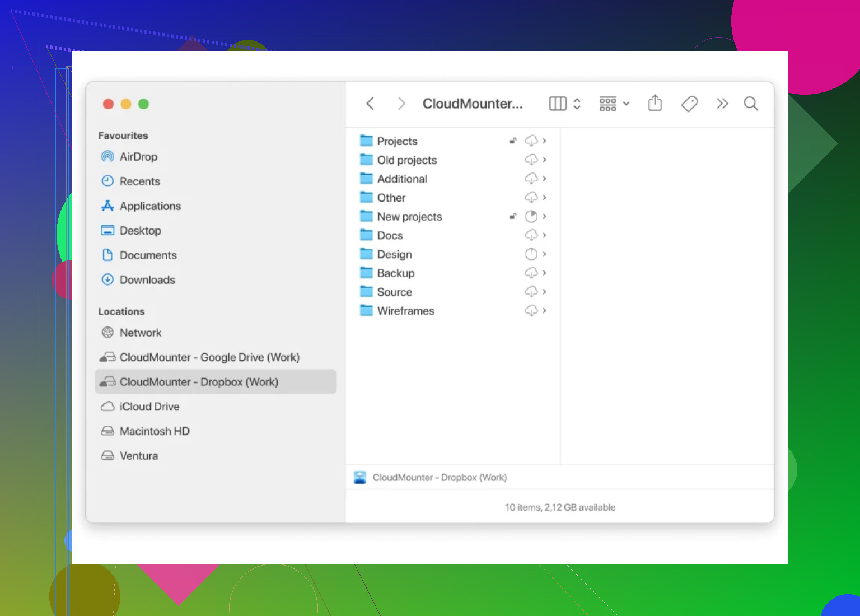
Task: Select the New projects folder
Action: point(453,217)
